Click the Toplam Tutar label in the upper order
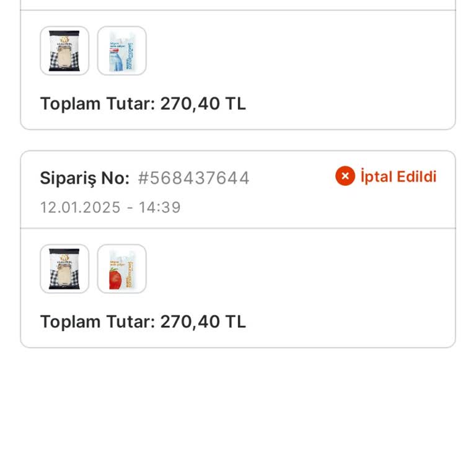The width and height of the screenshot is (476, 476). pos(97,104)
